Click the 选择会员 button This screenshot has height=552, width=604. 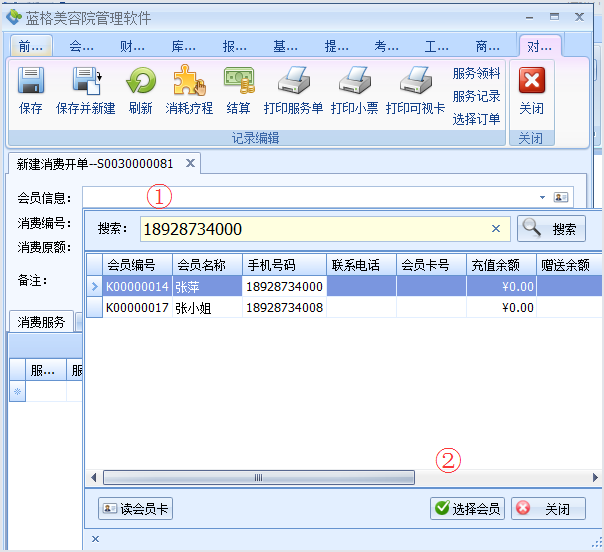coord(467,508)
